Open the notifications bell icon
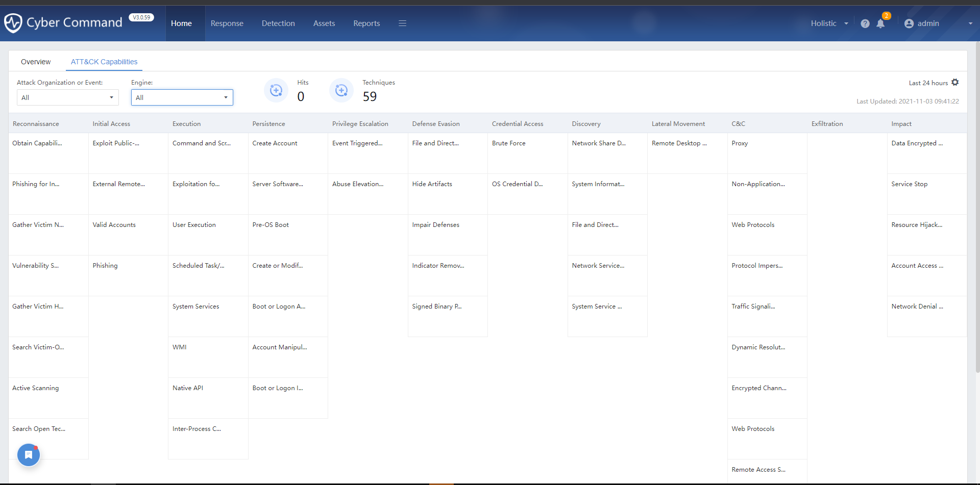 880,23
